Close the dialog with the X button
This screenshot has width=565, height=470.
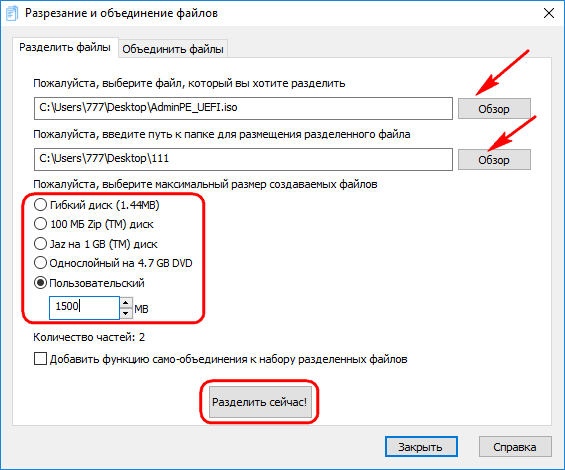tap(548, 13)
